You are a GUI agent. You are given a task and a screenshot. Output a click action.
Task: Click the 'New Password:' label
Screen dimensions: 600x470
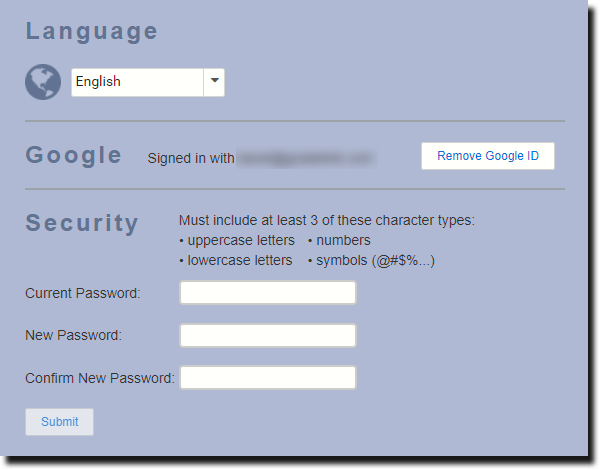point(74,335)
